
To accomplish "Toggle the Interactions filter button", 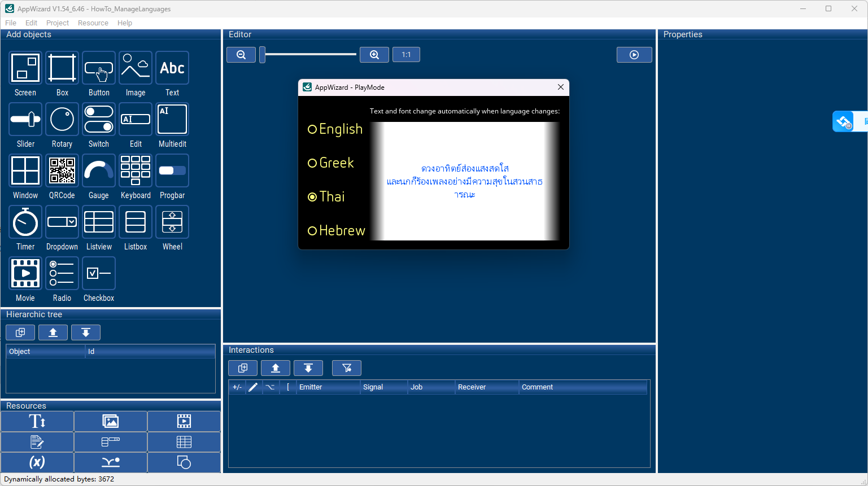I will coord(347,368).
